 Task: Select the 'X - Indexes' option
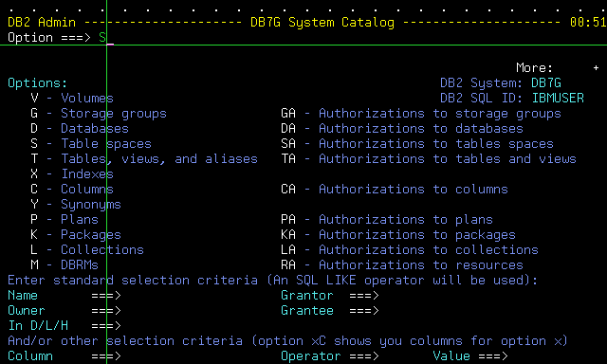72,174
